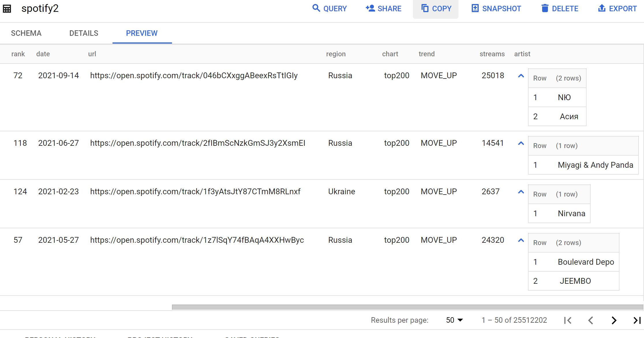Collapse the Nirvana artist list
The height and width of the screenshot is (338, 644).
pos(521,192)
